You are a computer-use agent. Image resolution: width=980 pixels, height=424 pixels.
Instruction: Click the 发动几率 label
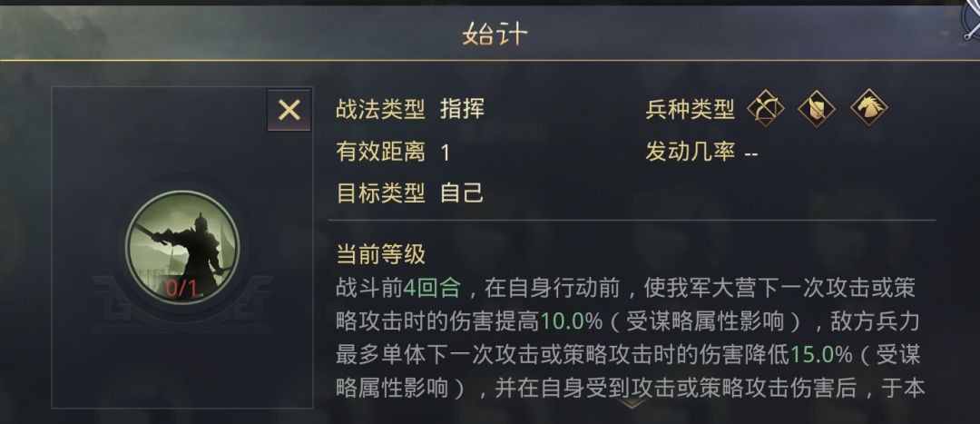click(x=690, y=152)
